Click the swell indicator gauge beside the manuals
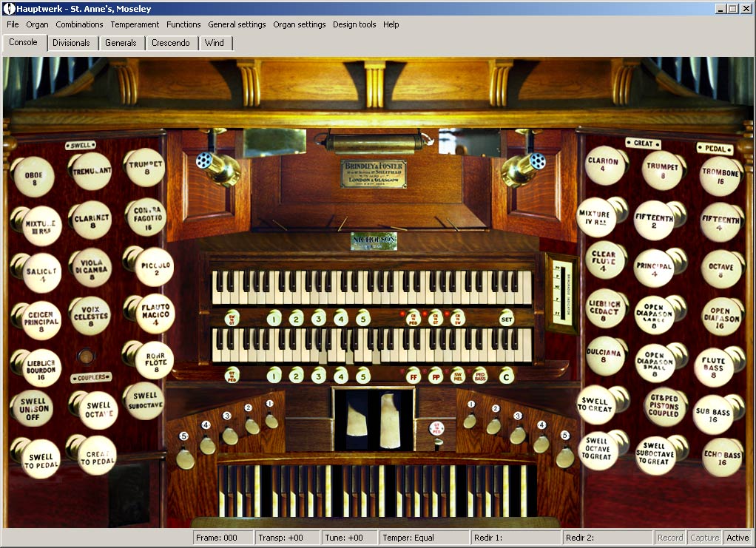 coord(561,293)
